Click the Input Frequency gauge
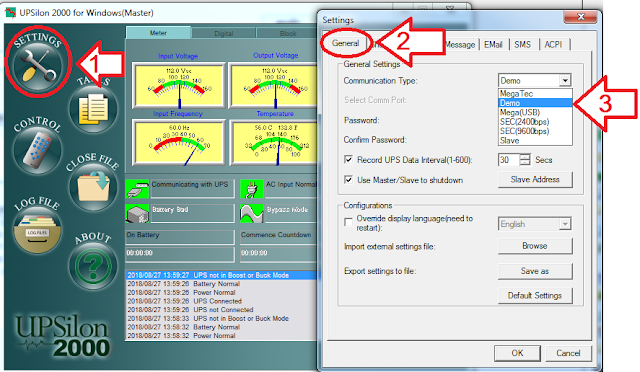 click(179, 143)
